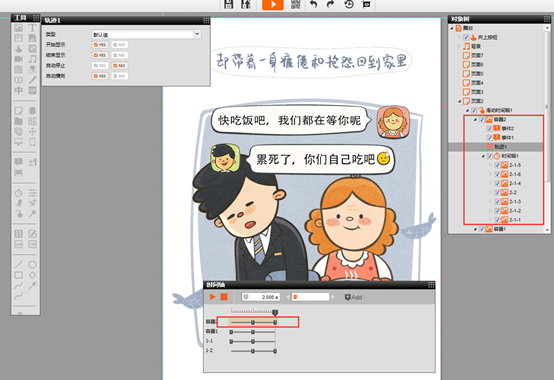This screenshot has height=380, width=554.
Task: Expand the 2-1-6 tree node
Action: click(x=490, y=174)
